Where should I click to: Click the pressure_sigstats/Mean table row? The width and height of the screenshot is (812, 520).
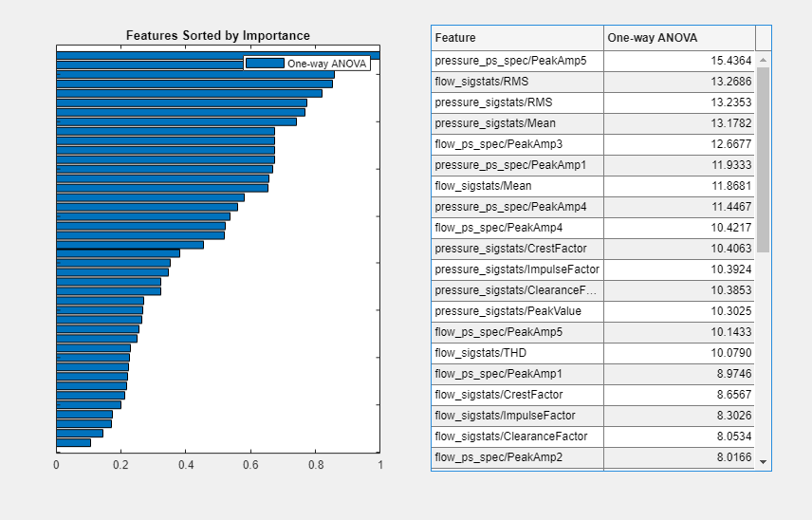click(x=517, y=123)
